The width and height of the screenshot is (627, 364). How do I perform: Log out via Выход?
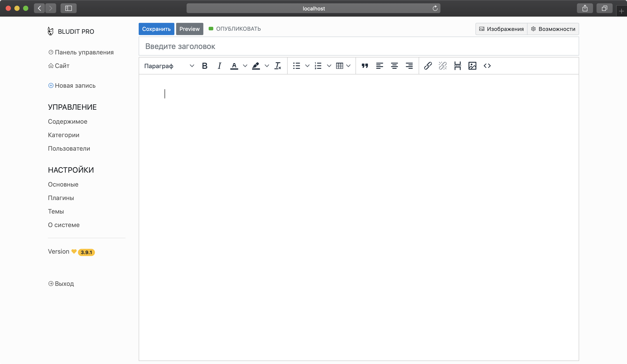point(61,284)
